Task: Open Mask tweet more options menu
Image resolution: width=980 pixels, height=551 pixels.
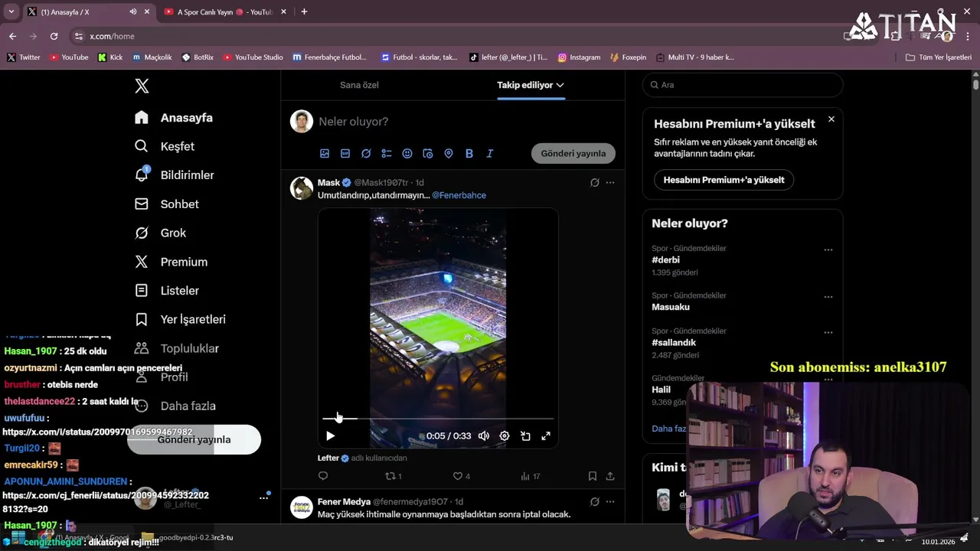Action: 610,183
